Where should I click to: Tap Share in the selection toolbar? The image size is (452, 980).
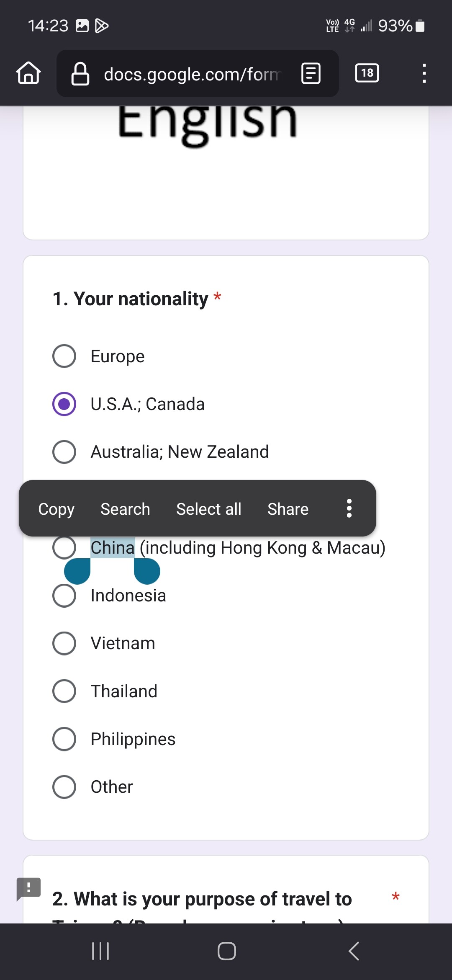(x=288, y=509)
